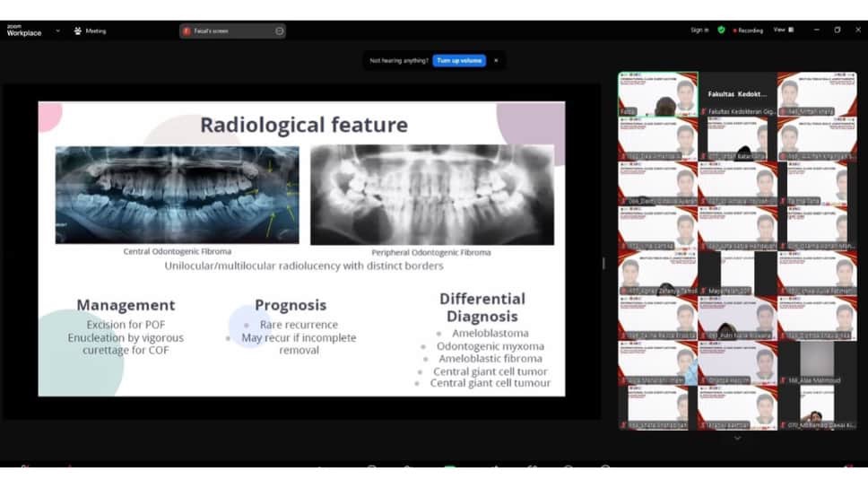
Task: Click the Sign in link
Action: point(699,30)
